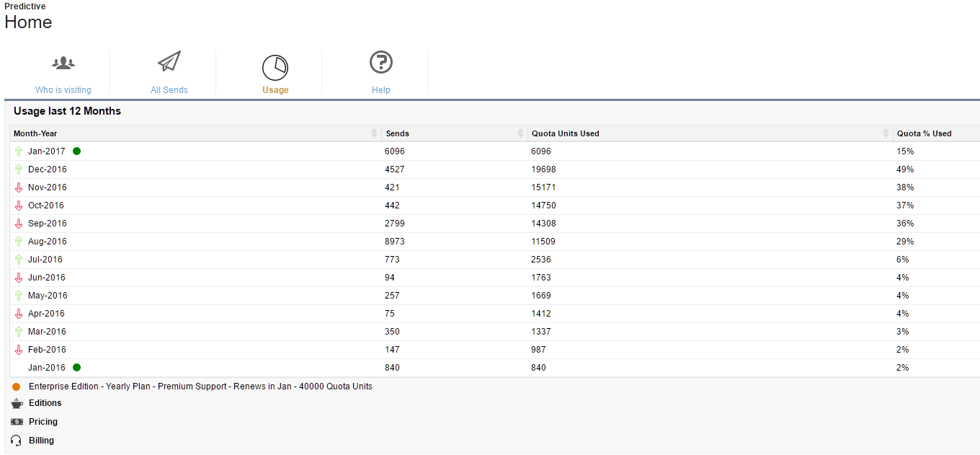Click the Editions coffee cup icon
This screenshot has height=455, width=980.
17,404
